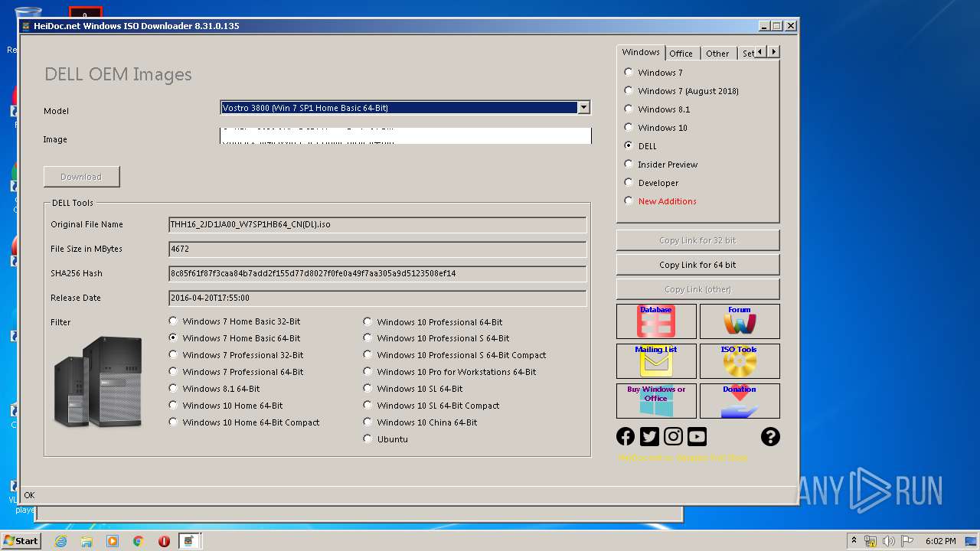
Task: Filter by Windows 10 SL 64-Bit Compact
Action: pyautogui.click(x=431, y=405)
